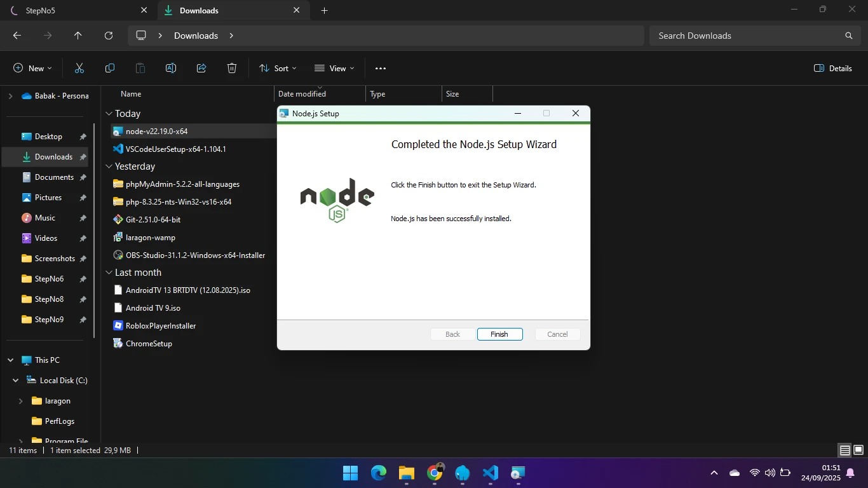Click the Delete trash icon
This screenshot has width=868, height=488.
coord(232,68)
